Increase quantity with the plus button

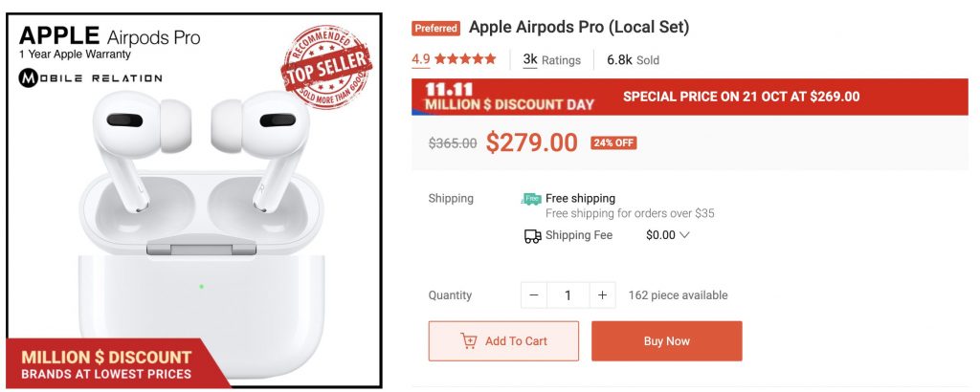602,295
